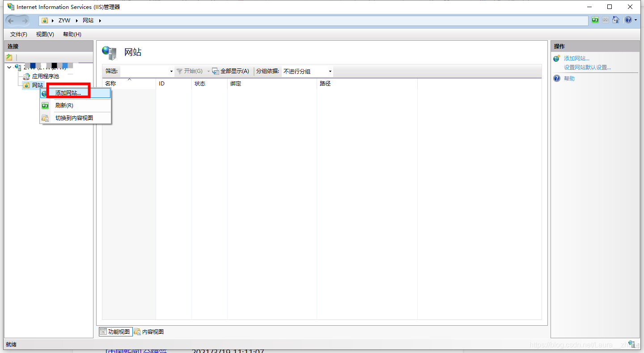Open the 文件(F) menu
Screen dimensions: 644x353
[19, 34]
